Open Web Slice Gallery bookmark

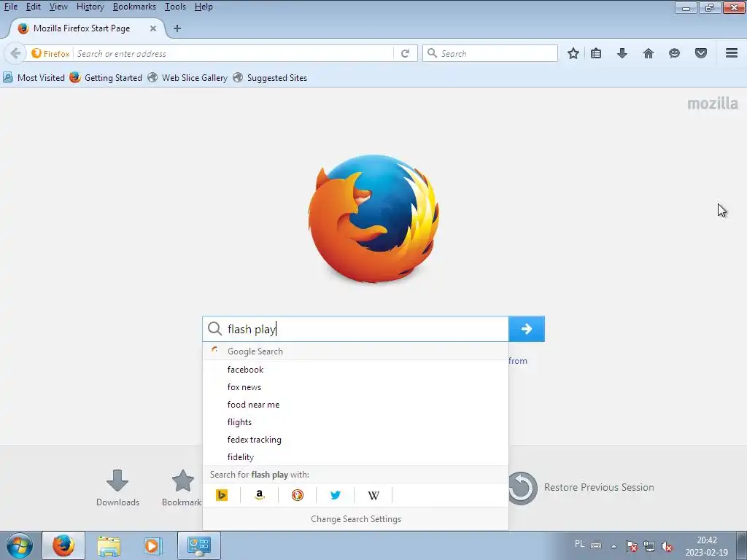coord(187,77)
